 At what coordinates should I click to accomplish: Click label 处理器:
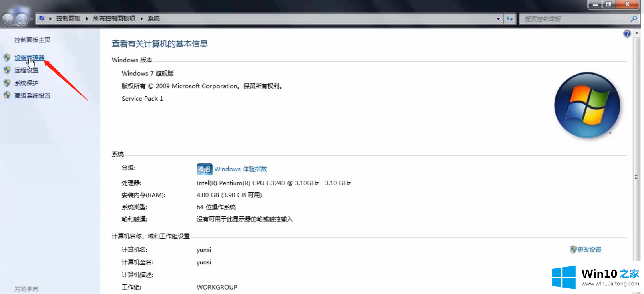pyautogui.click(x=131, y=183)
